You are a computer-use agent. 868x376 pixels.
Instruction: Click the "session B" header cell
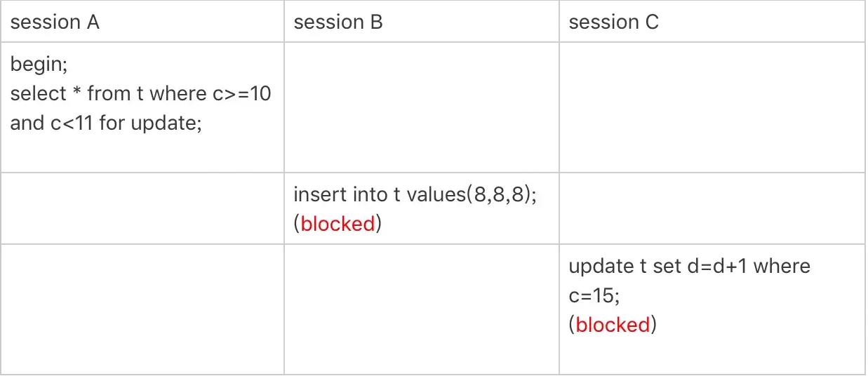coord(338,22)
